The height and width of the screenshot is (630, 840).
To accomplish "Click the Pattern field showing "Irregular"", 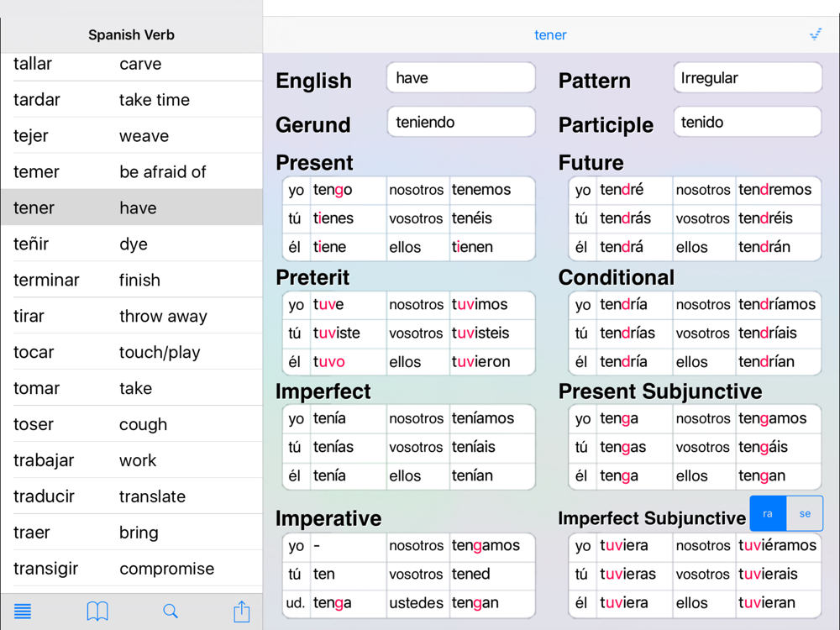I will click(x=747, y=78).
